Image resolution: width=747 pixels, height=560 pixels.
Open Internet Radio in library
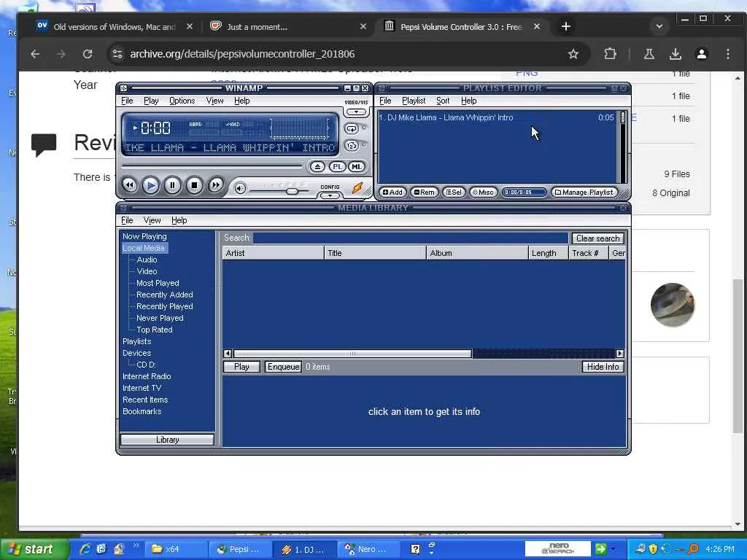pyautogui.click(x=147, y=376)
